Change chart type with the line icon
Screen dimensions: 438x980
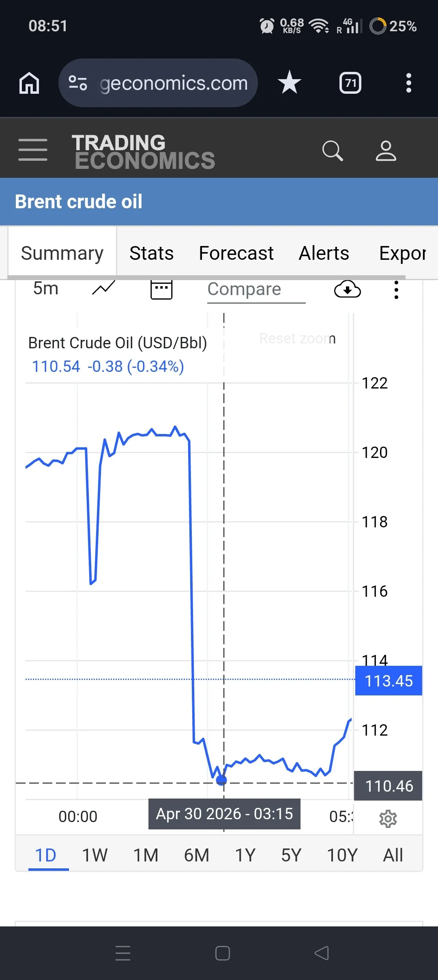104,288
